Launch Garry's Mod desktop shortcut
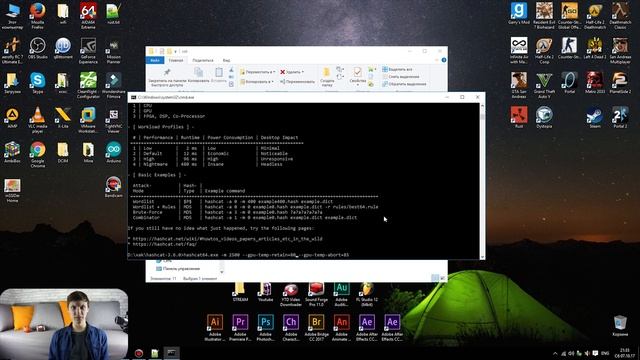Image resolution: width=640 pixels, height=360 pixels. tap(519, 13)
